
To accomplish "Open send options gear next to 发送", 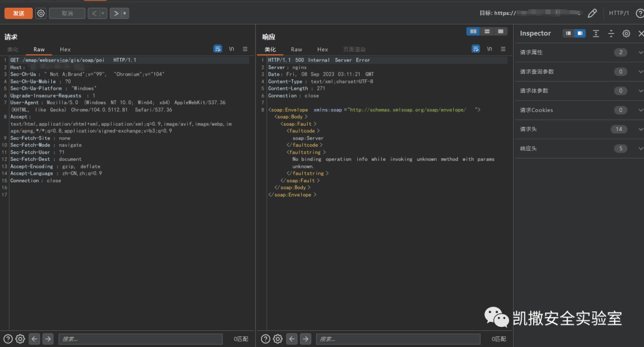I will 41,13.
